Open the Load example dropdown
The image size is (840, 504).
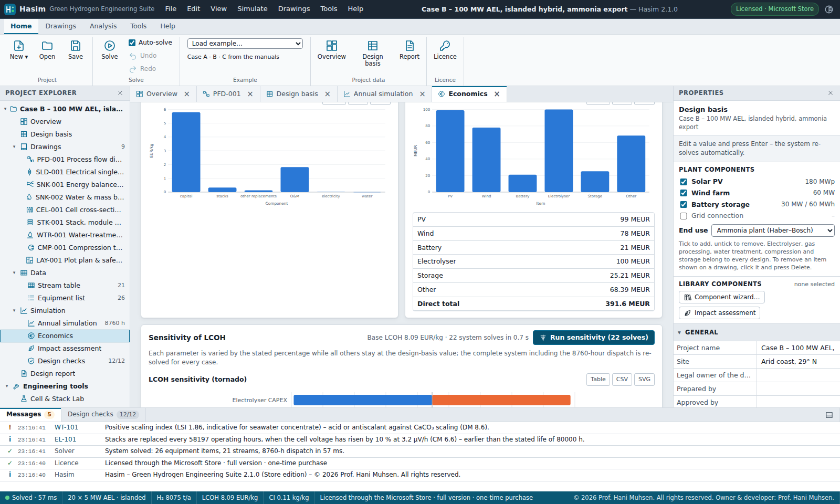[245, 44]
